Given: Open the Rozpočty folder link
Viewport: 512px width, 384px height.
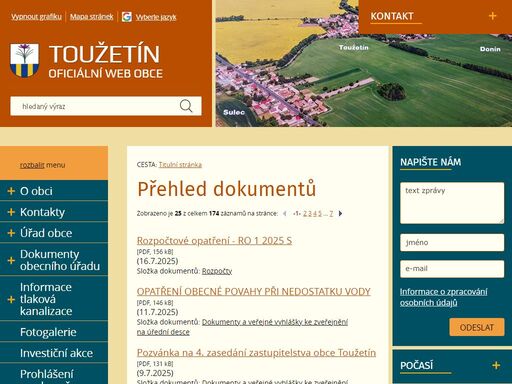Looking at the screenshot, I should 217,271.
